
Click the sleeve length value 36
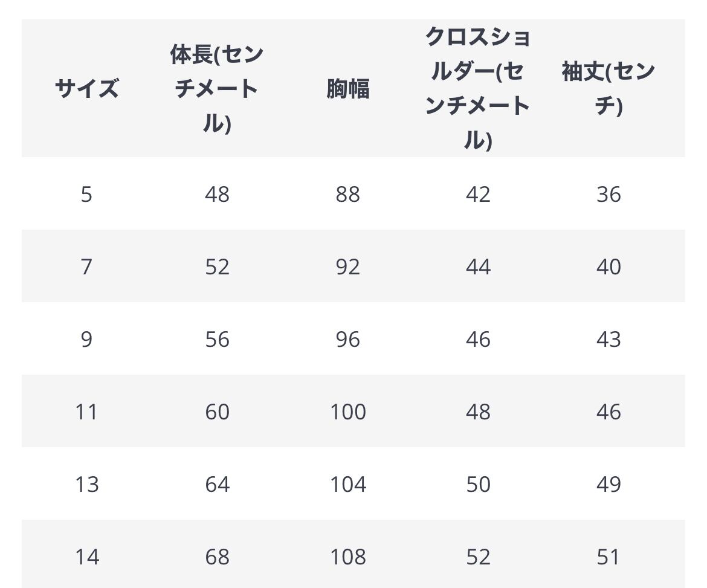pos(609,195)
